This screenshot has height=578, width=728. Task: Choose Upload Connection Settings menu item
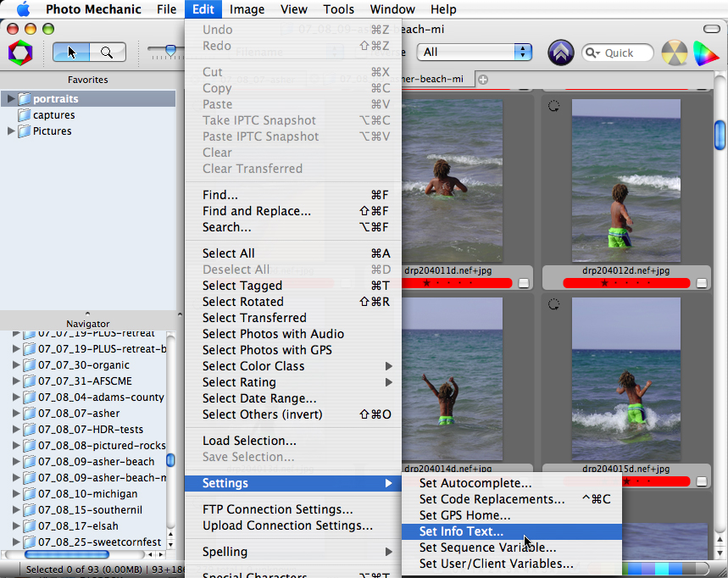[x=293, y=526]
